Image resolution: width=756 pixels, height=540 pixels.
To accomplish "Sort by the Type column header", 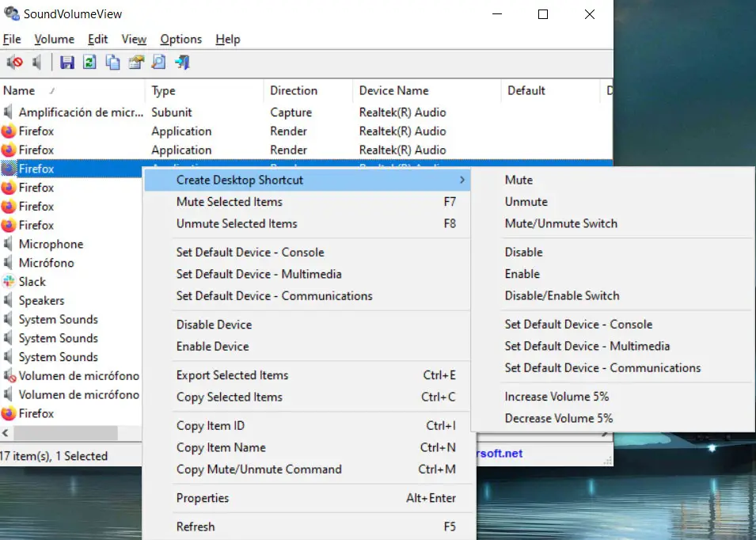I will tap(204, 90).
